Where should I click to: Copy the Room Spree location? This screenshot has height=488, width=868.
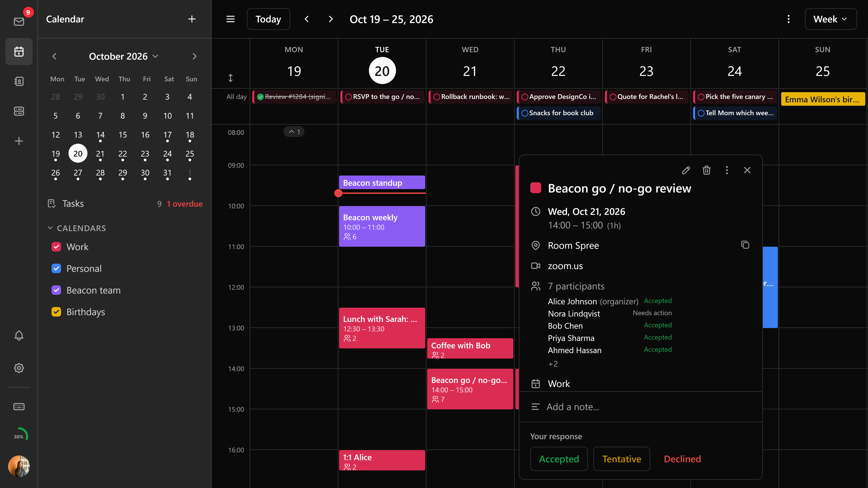pos(745,245)
